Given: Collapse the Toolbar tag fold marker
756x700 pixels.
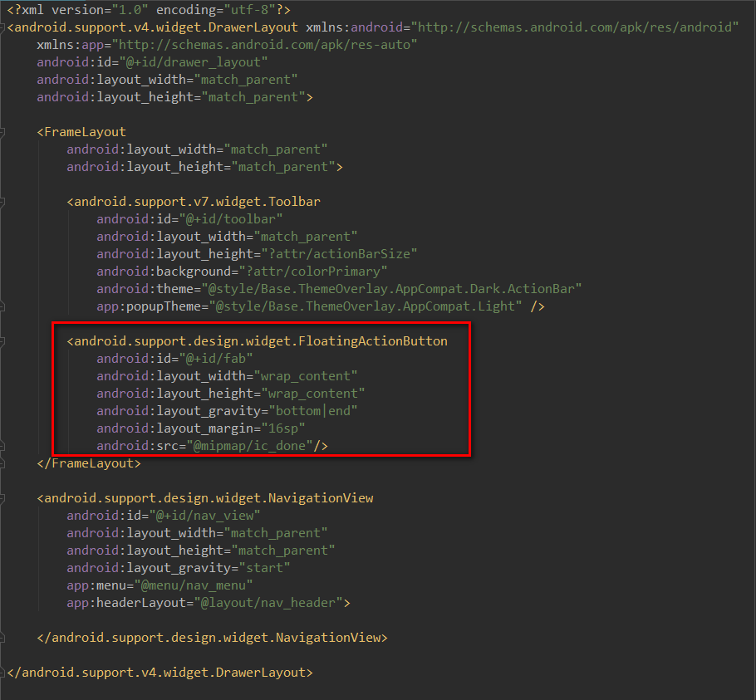Looking at the screenshot, I should pos(2,202).
